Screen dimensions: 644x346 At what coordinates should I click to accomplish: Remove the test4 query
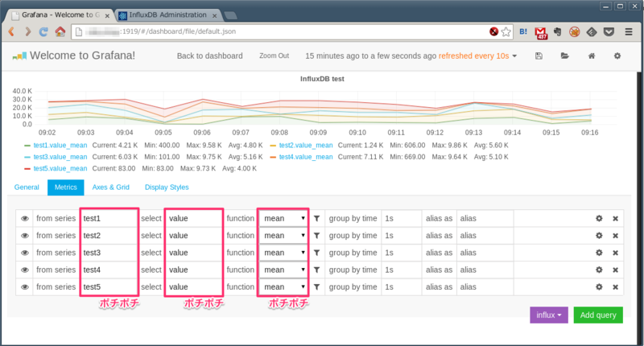tap(615, 270)
